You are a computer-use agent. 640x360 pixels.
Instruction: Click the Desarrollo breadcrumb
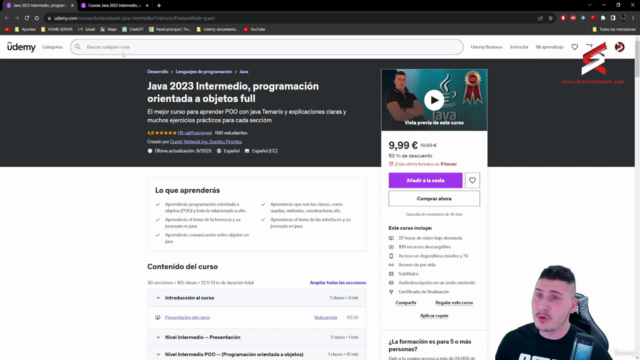[158, 72]
